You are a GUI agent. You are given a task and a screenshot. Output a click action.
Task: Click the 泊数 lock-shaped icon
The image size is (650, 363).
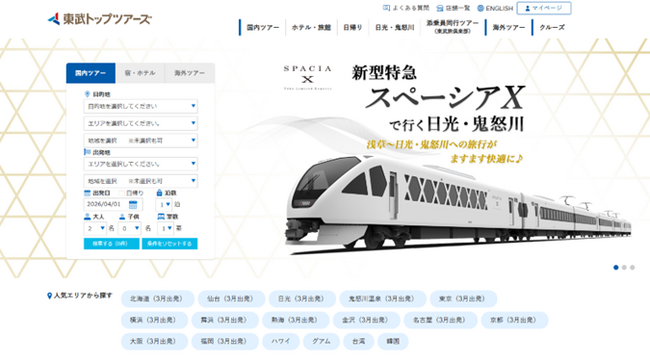(159, 193)
